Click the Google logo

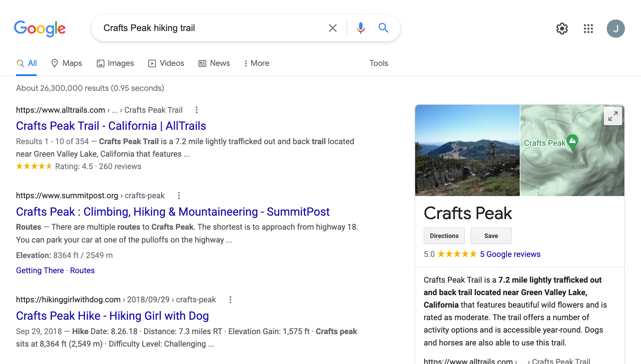(40, 28)
